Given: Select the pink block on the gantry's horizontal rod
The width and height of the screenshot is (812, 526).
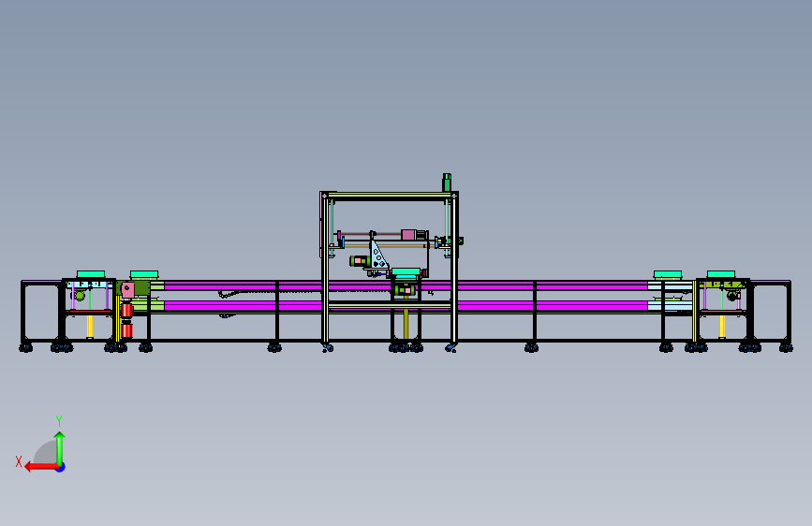Looking at the screenshot, I should point(408,235).
